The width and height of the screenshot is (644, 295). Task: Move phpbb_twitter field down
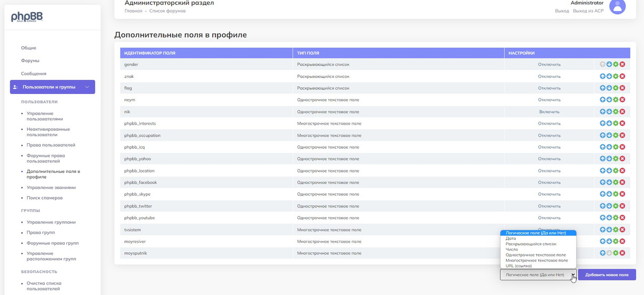pyautogui.click(x=609, y=206)
